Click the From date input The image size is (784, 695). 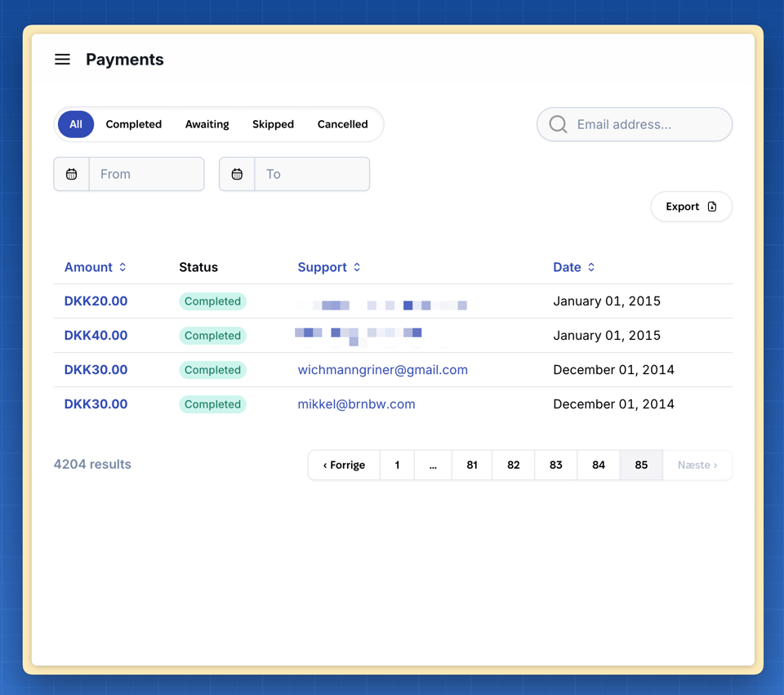146,174
